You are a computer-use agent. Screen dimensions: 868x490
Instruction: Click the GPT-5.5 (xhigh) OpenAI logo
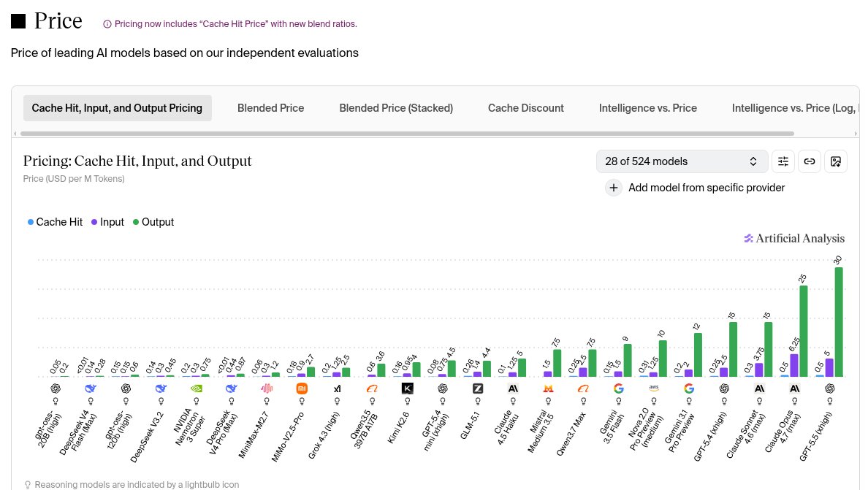tap(830, 388)
